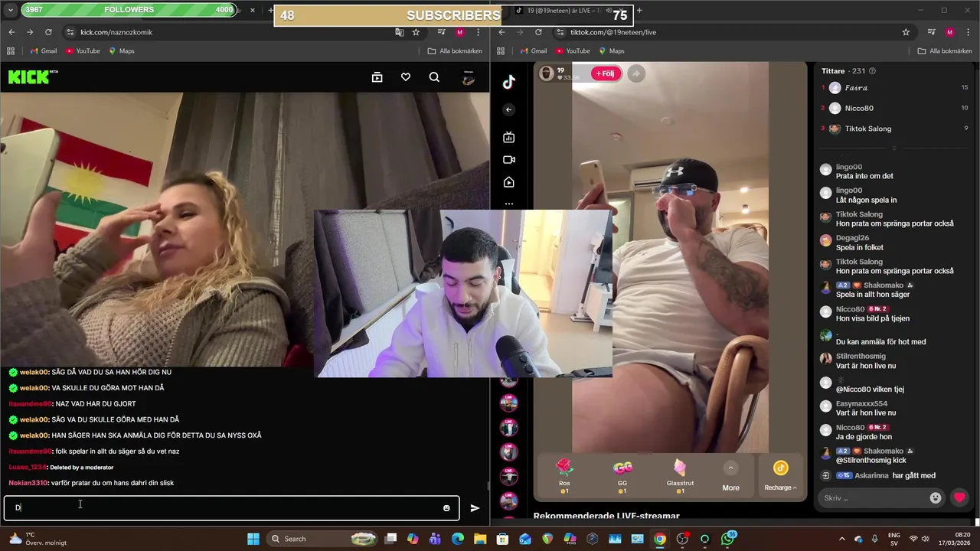Open Alla bokmärken in TikTok window

tap(945, 51)
